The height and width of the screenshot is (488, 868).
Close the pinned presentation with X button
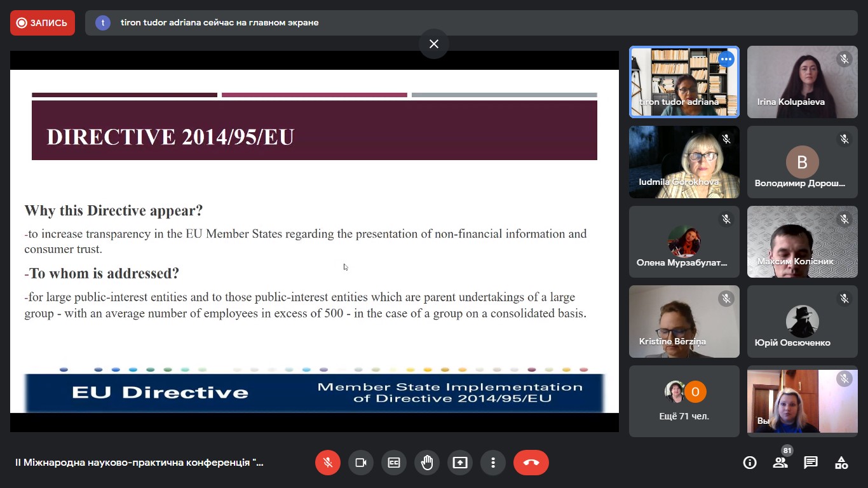(434, 44)
